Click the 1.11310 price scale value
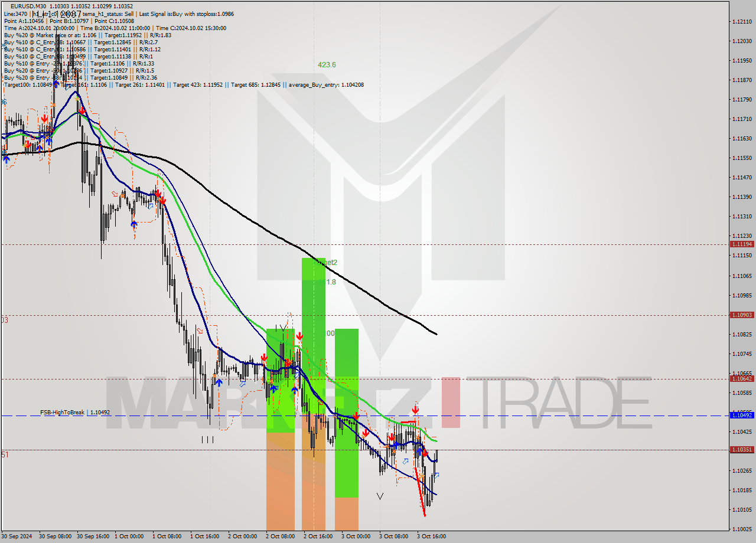This screenshot has height=543, width=756. (742, 216)
